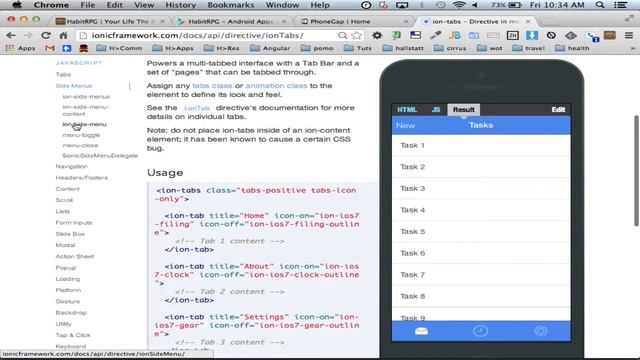Viewport: 640px width, 360px height.
Task: Open the health bookmarks folder
Action: (x=572, y=48)
